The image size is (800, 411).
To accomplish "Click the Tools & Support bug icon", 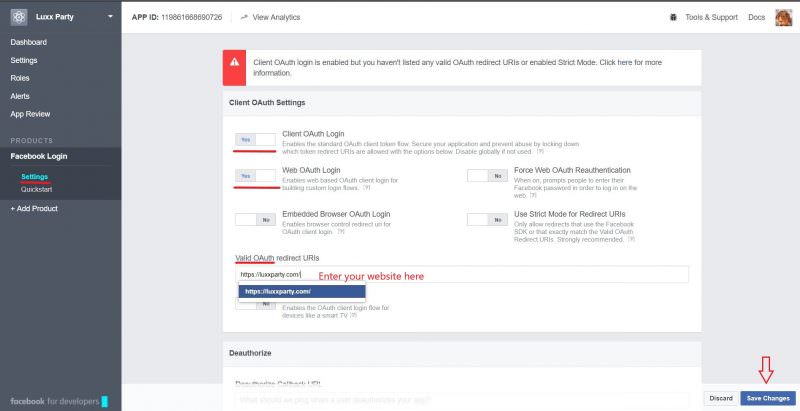I will (x=673, y=17).
